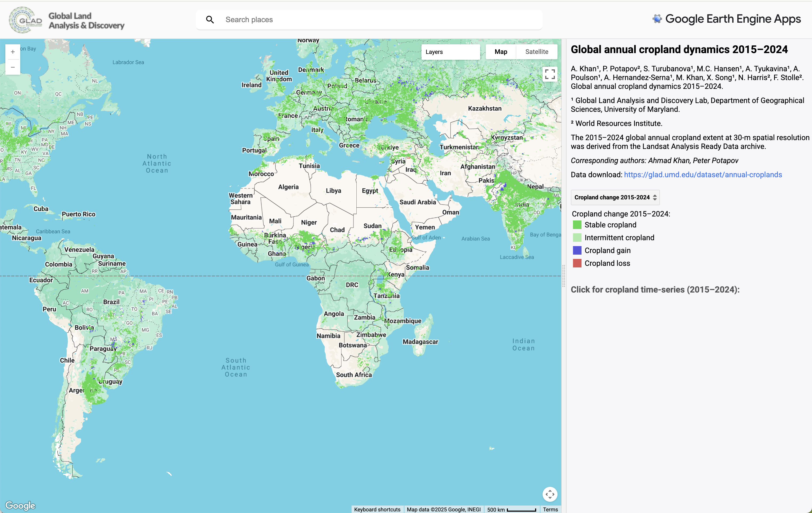Click the Stable cropland green legend swatch
This screenshot has height=513, width=812.
point(577,224)
